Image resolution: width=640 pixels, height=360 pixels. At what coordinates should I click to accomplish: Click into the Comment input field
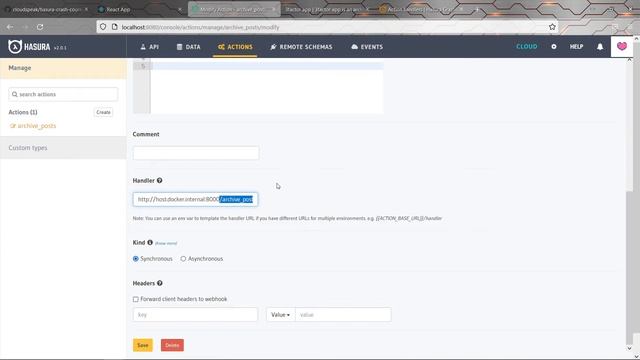[x=196, y=153]
